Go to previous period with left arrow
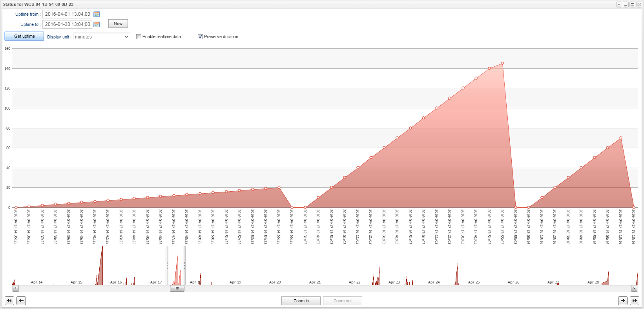Screen dimensions: 644x309 click(x=22, y=301)
